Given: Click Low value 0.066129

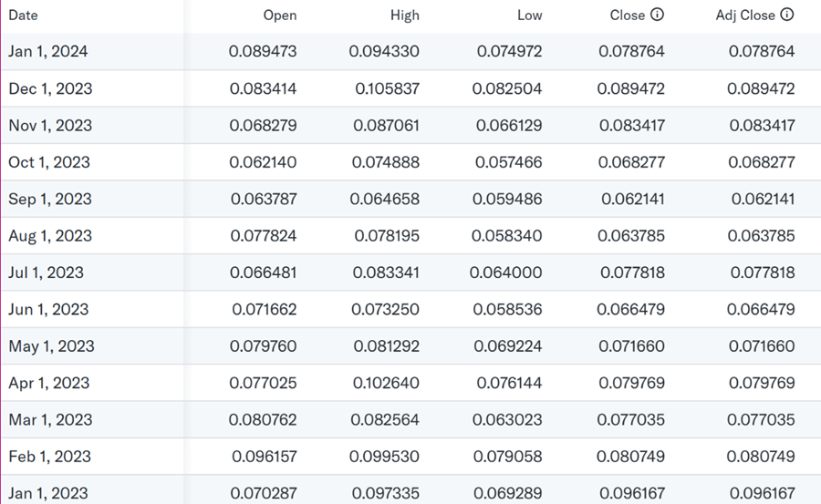Looking at the screenshot, I should 509,125.
